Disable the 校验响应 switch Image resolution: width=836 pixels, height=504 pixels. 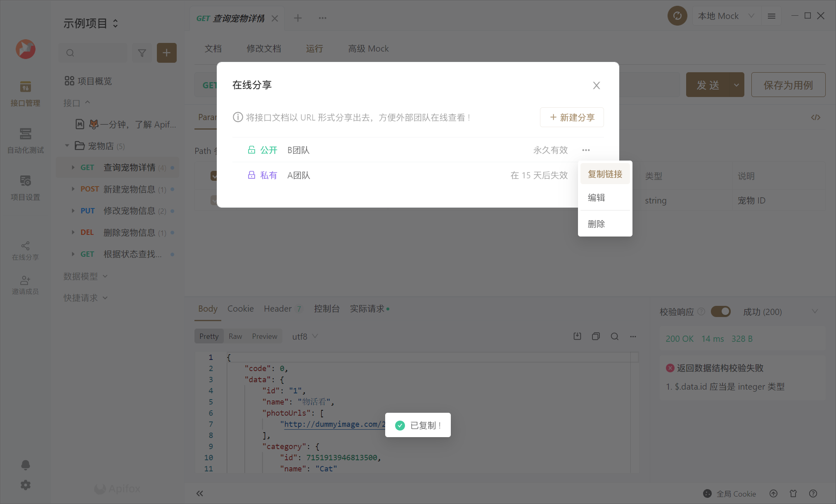point(721,311)
